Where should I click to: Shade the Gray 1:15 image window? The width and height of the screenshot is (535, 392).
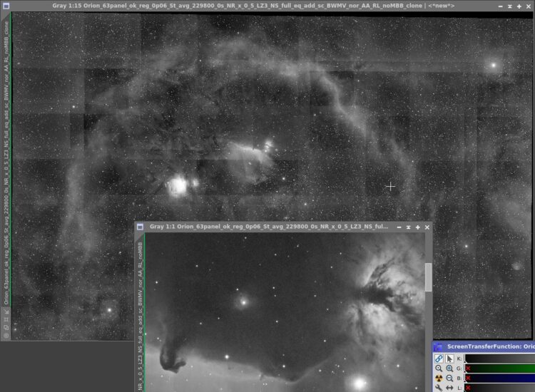[x=510, y=6]
